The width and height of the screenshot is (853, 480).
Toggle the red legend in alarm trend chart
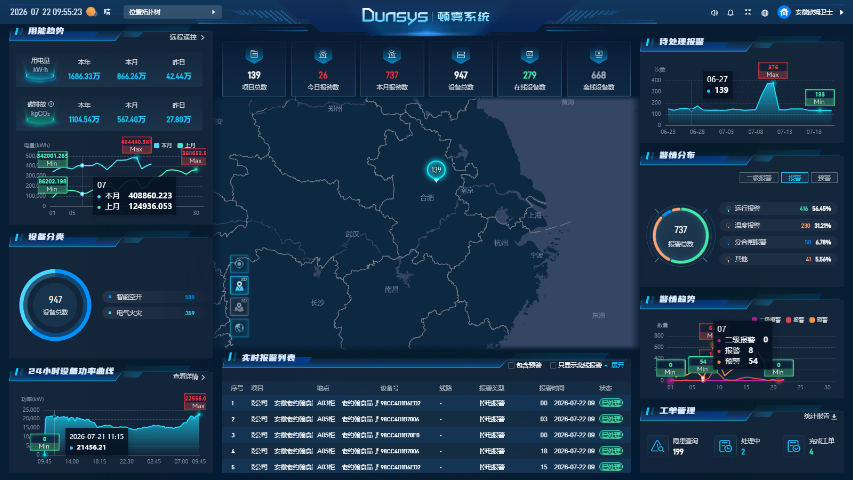click(x=795, y=319)
